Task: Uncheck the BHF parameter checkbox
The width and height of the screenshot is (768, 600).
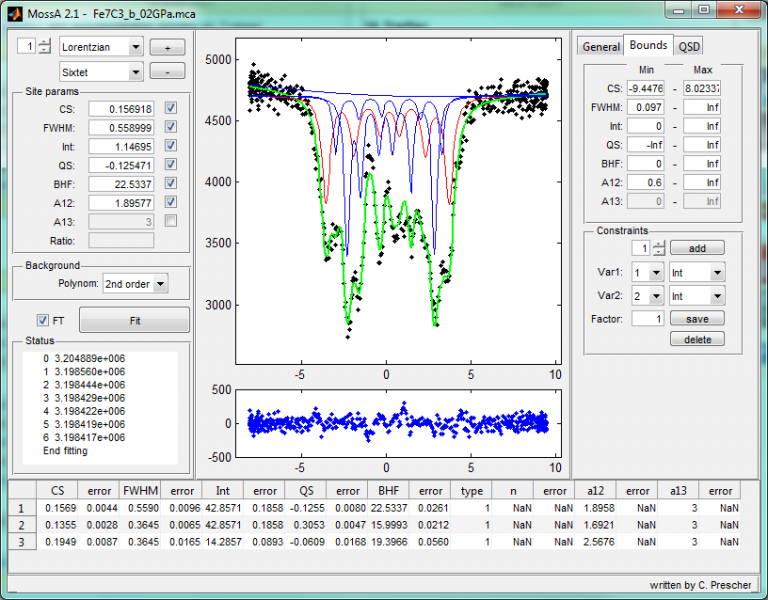Action: [x=171, y=184]
